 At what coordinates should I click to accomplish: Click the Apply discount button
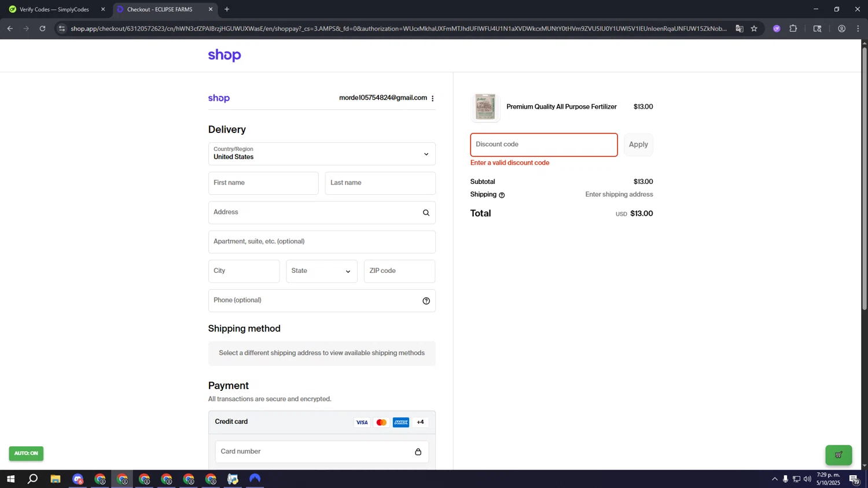(638, 145)
